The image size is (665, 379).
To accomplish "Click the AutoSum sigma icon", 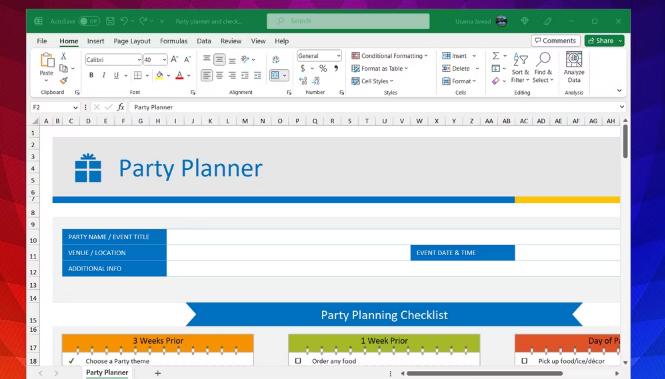I will [495, 56].
